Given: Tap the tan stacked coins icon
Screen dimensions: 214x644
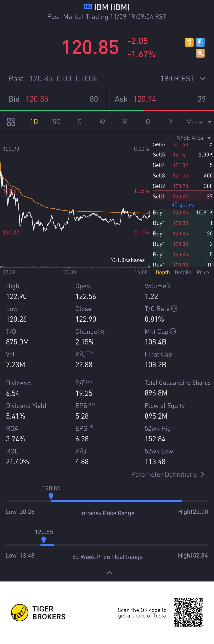Looking at the screenshot, I should (200, 53).
